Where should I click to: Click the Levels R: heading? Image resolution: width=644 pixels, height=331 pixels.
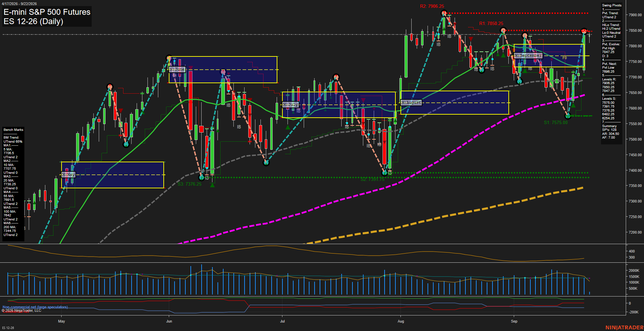click(x=609, y=79)
